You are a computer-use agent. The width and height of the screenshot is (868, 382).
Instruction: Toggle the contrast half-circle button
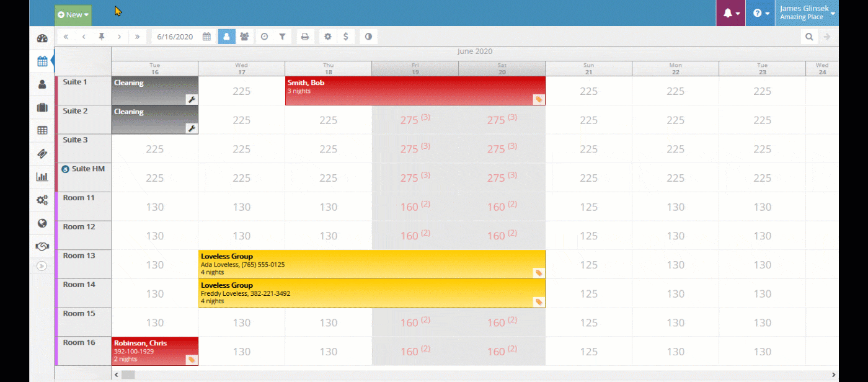click(368, 37)
